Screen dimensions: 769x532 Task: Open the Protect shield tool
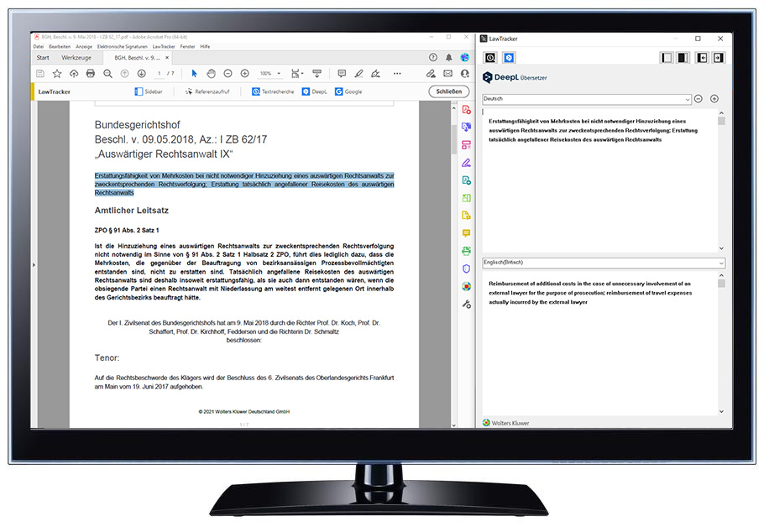(x=466, y=269)
